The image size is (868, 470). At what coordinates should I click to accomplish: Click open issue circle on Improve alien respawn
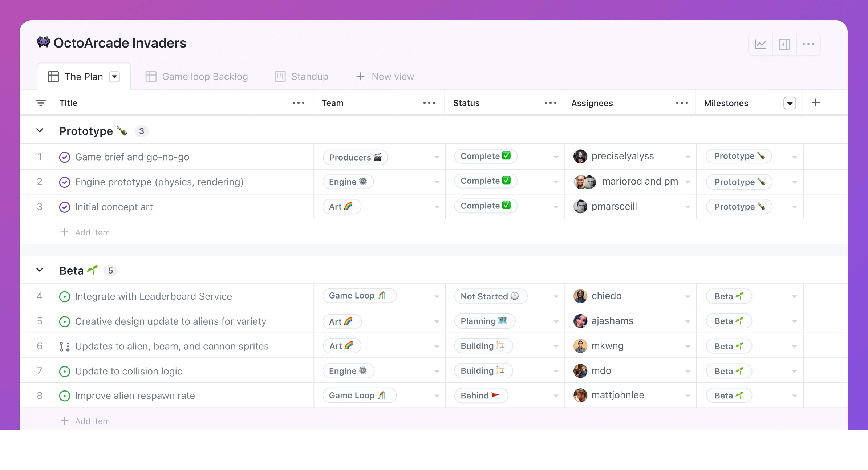point(64,396)
